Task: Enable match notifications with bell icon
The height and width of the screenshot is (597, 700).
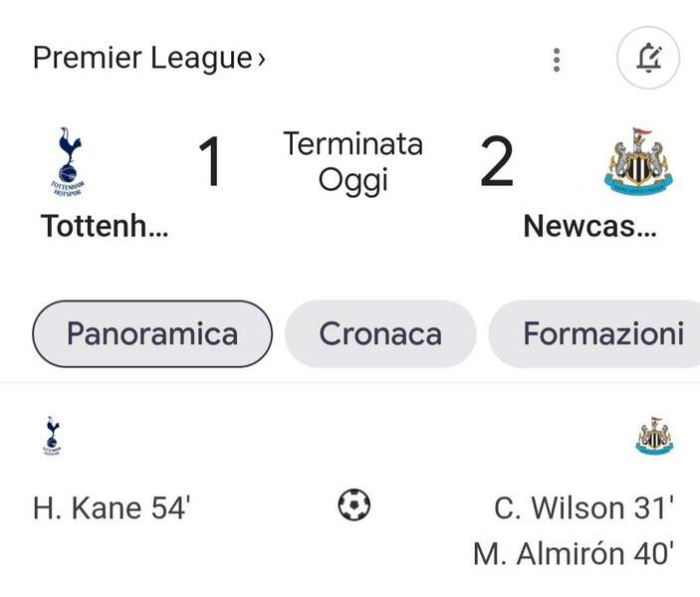Action: (x=648, y=58)
